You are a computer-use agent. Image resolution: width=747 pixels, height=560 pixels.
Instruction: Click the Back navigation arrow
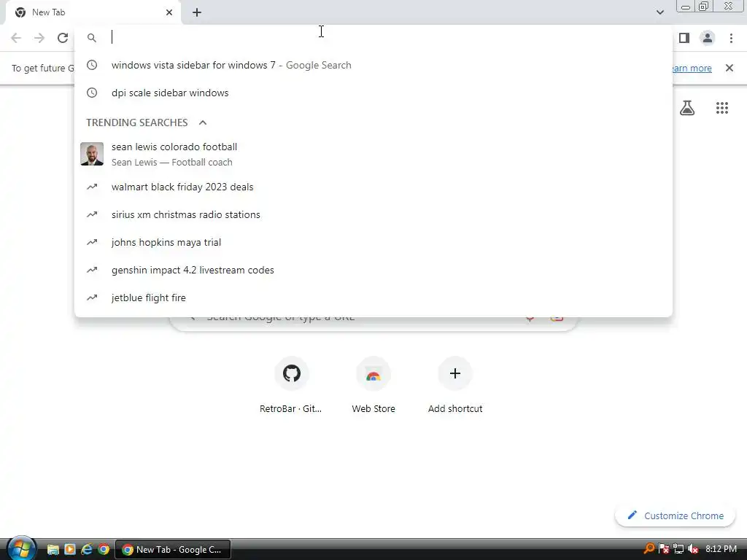tap(16, 38)
